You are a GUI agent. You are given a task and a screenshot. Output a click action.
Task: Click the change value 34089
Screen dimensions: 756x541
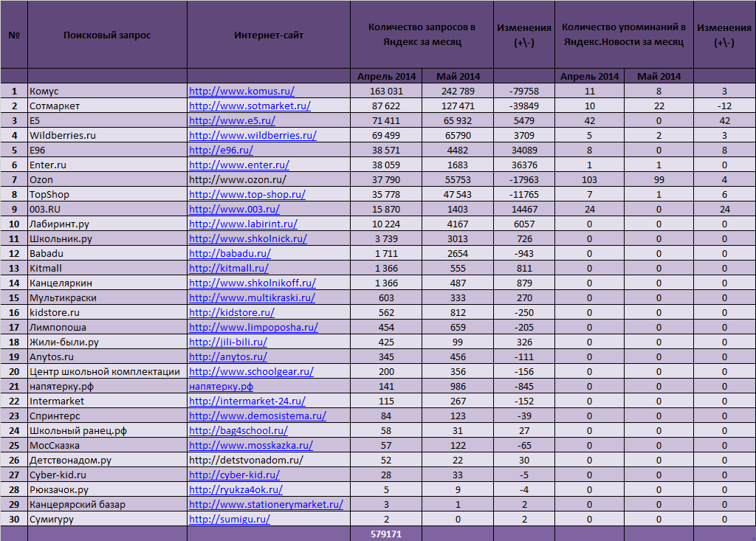click(x=524, y=151)
